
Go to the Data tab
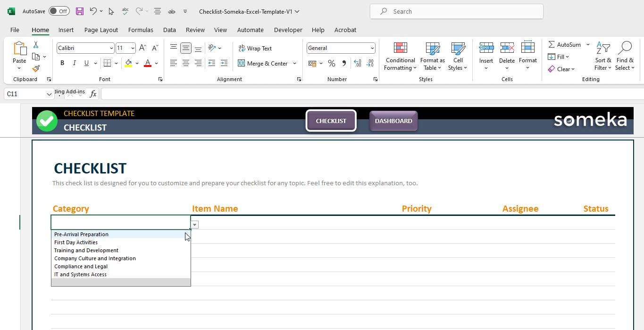pyautogui.click(x=169, y=30)
